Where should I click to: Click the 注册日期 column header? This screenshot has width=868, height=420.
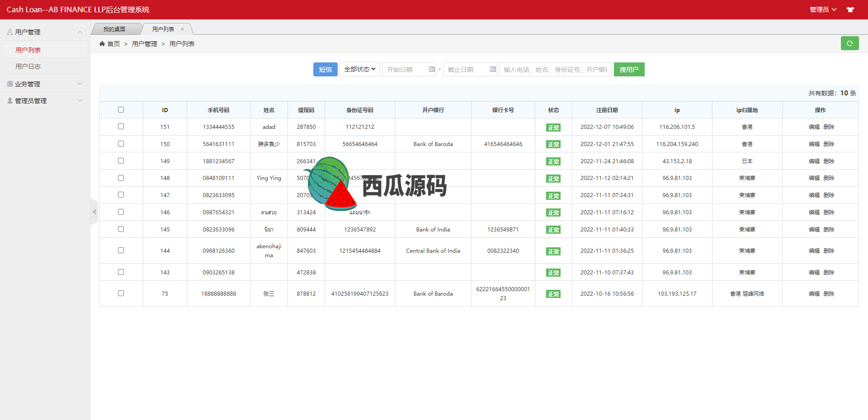point(607,110)
